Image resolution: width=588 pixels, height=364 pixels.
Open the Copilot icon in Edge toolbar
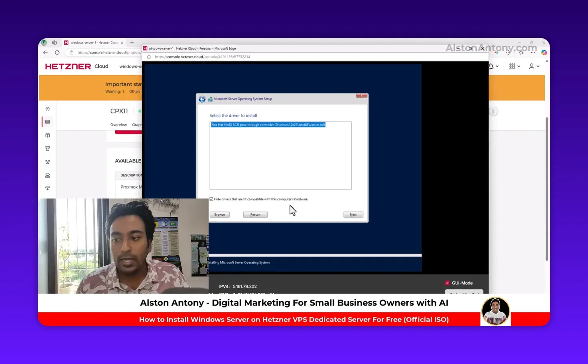(544, 52)
